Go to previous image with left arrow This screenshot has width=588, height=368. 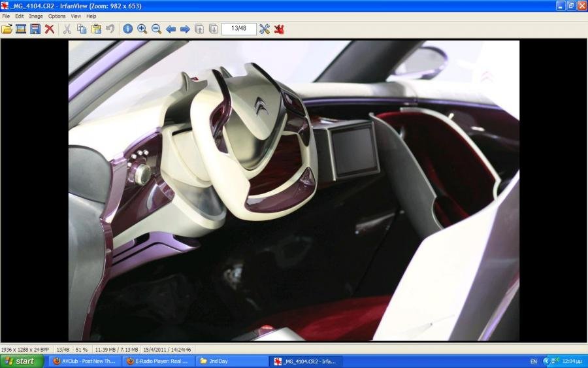click(171, 29)
